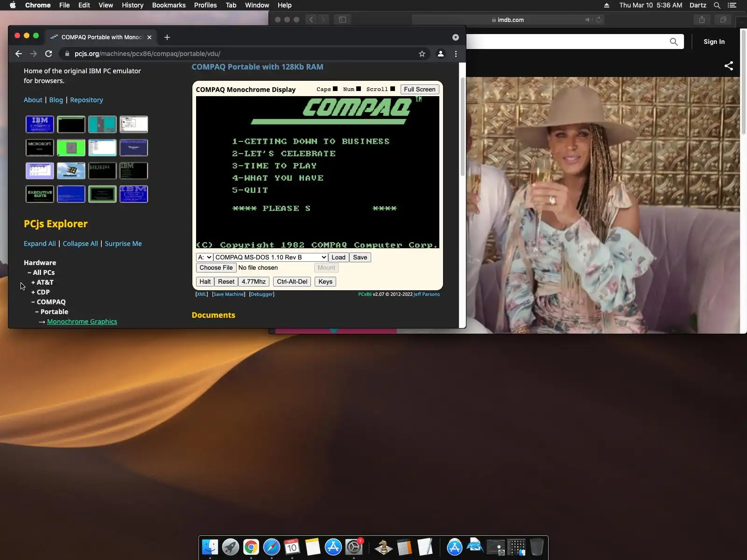Halt the emulated machine
This screenshot has width=747, height=560.
pyautogui.click(x=205, y=281)
